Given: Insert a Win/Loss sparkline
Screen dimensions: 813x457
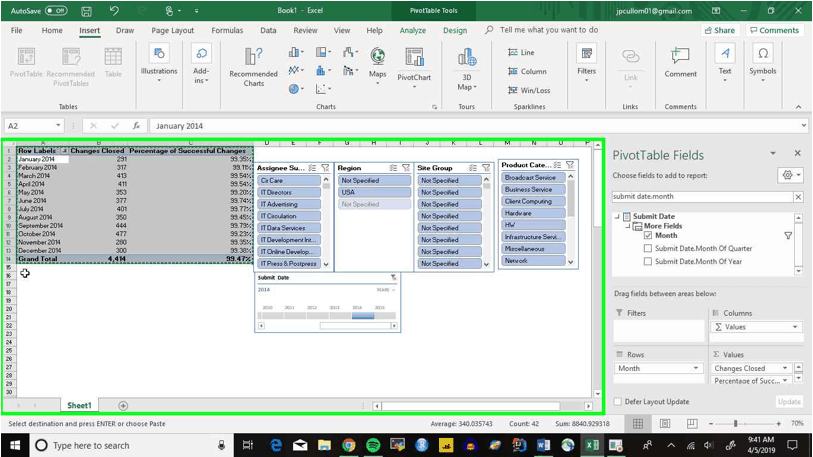Looking at the screenshot, I should click(529, 90).
